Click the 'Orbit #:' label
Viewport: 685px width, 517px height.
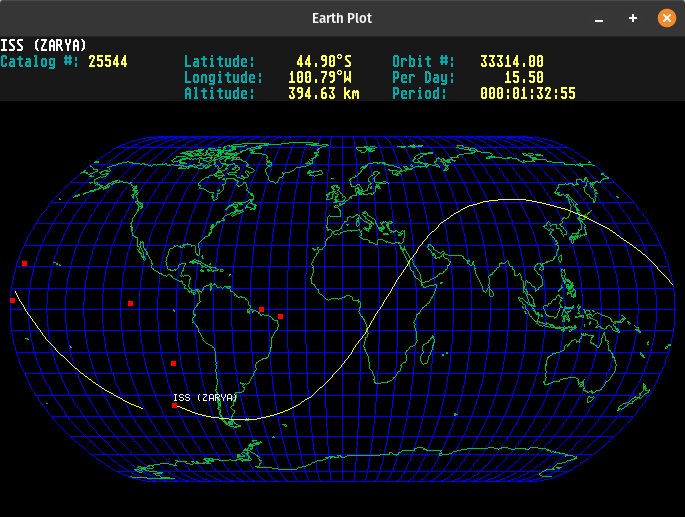click(x=423, y=61)
